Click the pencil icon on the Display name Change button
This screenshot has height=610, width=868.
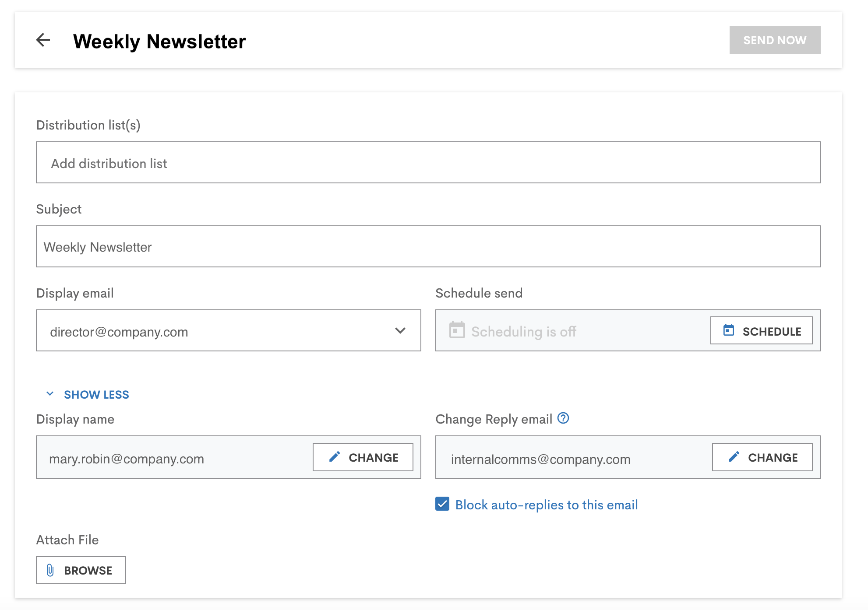click(x=334, y=457)
